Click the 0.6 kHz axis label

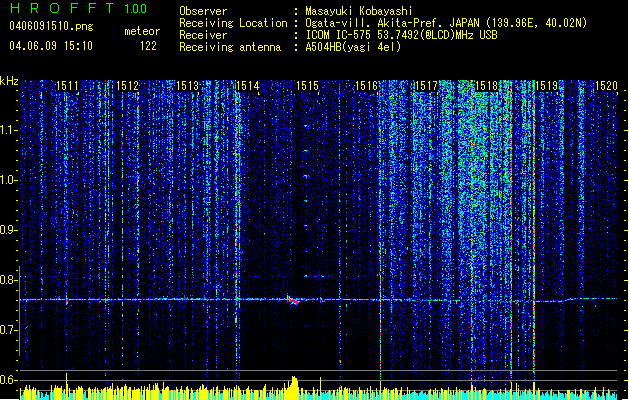[9, 380]
